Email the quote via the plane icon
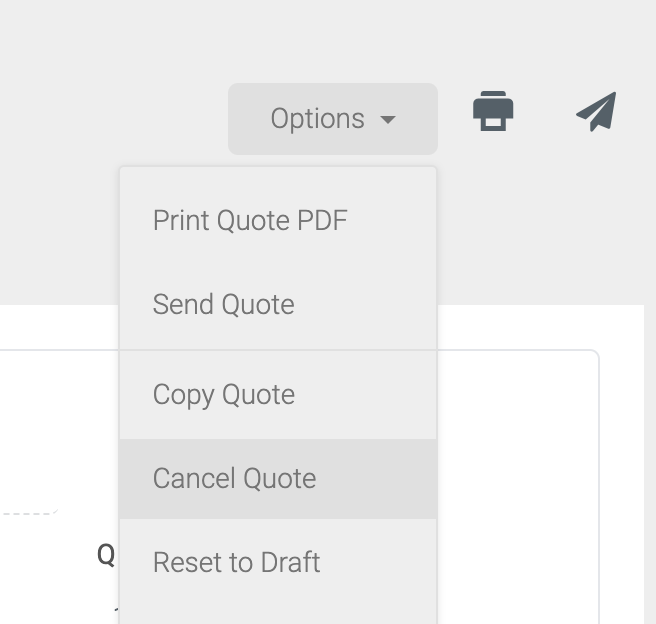The height and width of the screenshot is (624, 656). 596,112
